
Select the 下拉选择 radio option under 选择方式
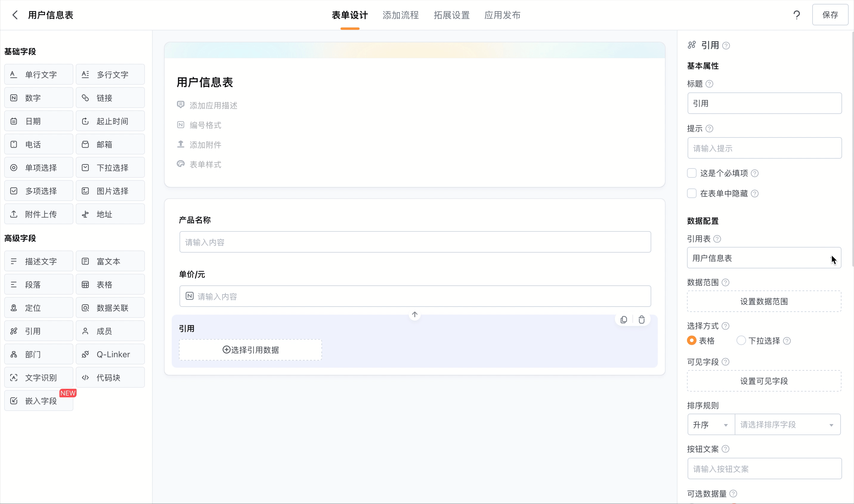pyautogui.click(x=741, y=340)
